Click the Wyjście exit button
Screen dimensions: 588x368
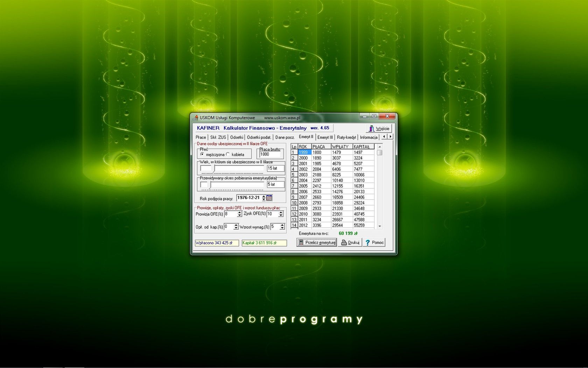tap(379, 129)
